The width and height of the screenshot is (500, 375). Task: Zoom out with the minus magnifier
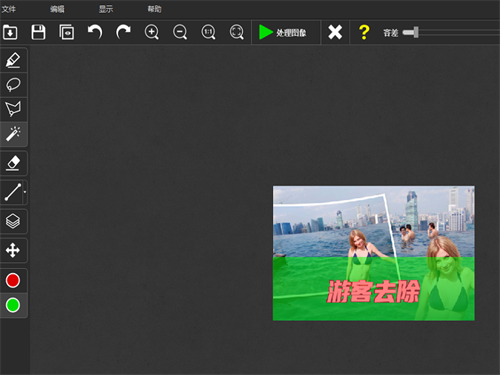pyautogui.click(x=180, y=32)
